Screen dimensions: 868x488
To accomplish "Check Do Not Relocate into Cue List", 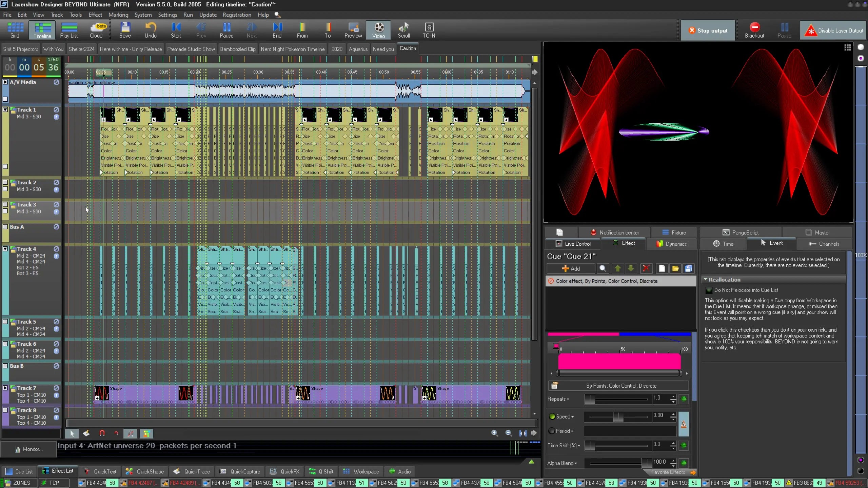I will click(709, 290).
